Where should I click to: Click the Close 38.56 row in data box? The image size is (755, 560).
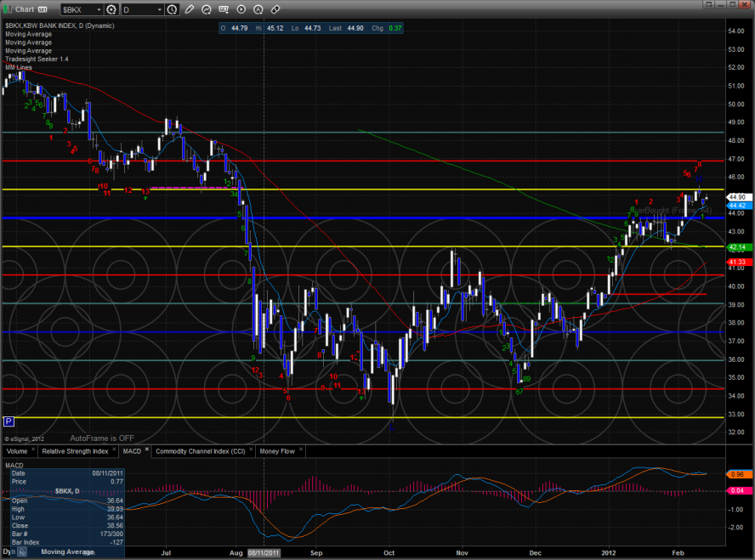click(x=67, y=526)
